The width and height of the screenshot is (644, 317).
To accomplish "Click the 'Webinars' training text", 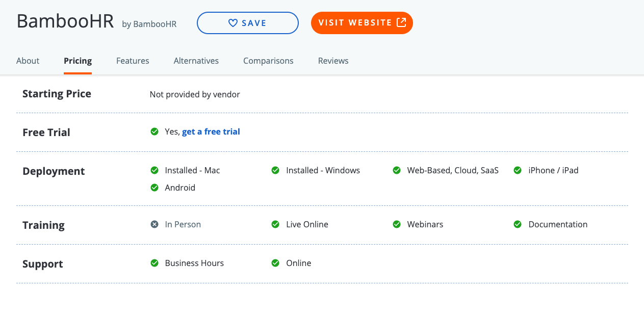I will (425, 224).
